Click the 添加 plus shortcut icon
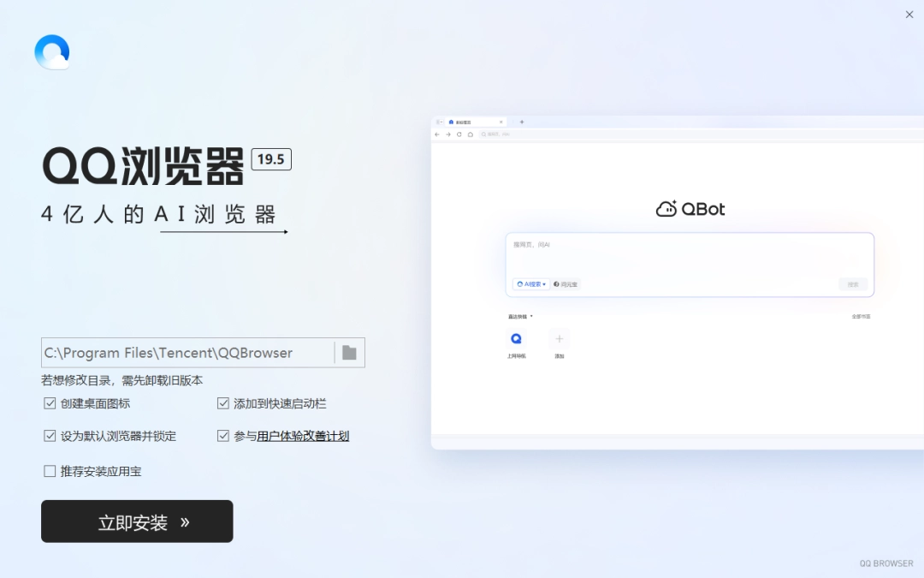 tap(559, 338)
